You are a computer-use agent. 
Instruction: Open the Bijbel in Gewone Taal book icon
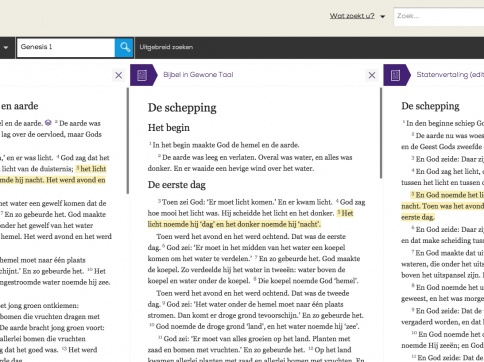point(142,75)
